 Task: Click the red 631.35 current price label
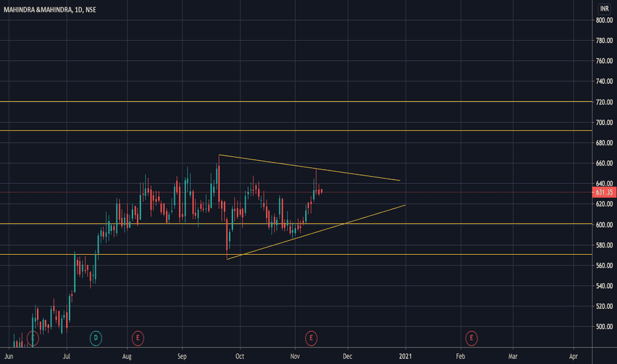pos(604,193)
